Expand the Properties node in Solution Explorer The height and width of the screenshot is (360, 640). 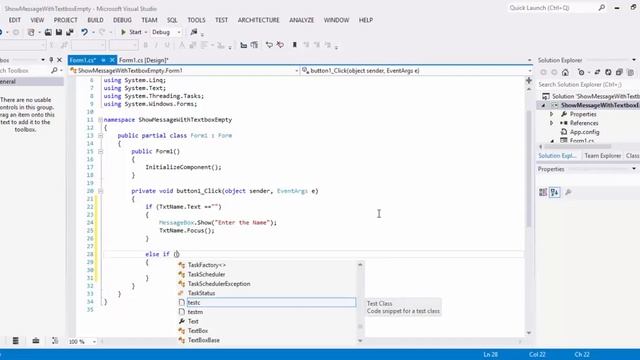click(x=551, y=114)
